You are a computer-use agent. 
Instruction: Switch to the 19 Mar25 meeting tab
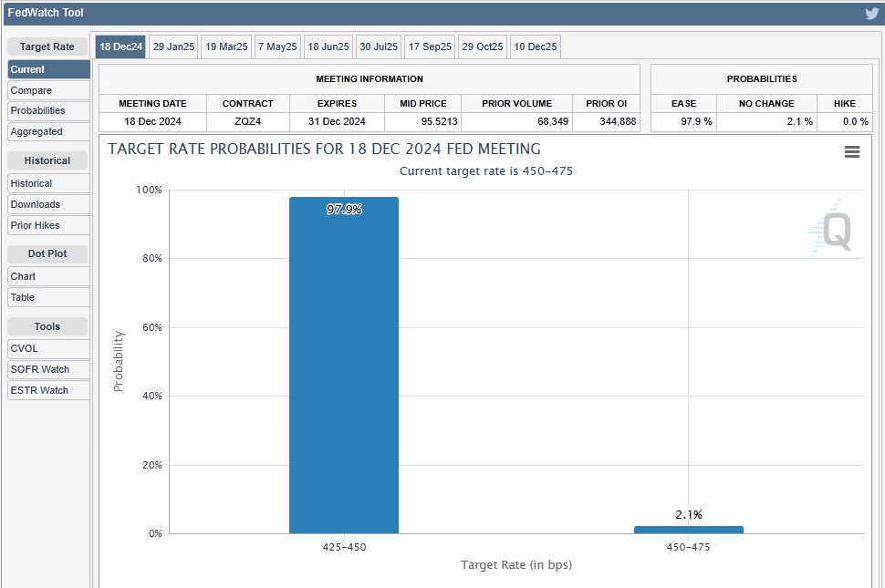coord(226,46)
